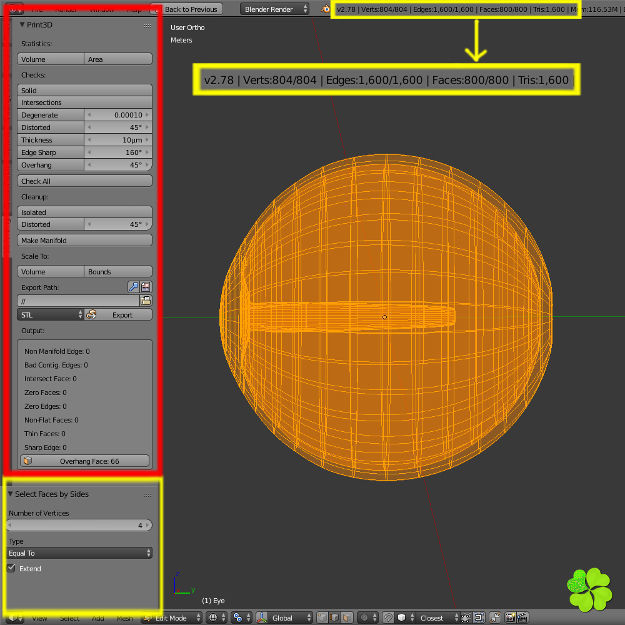This screenshot has width=625, height=625.
Task: Toggle snapping with the magnet icon
Action: 388,618
